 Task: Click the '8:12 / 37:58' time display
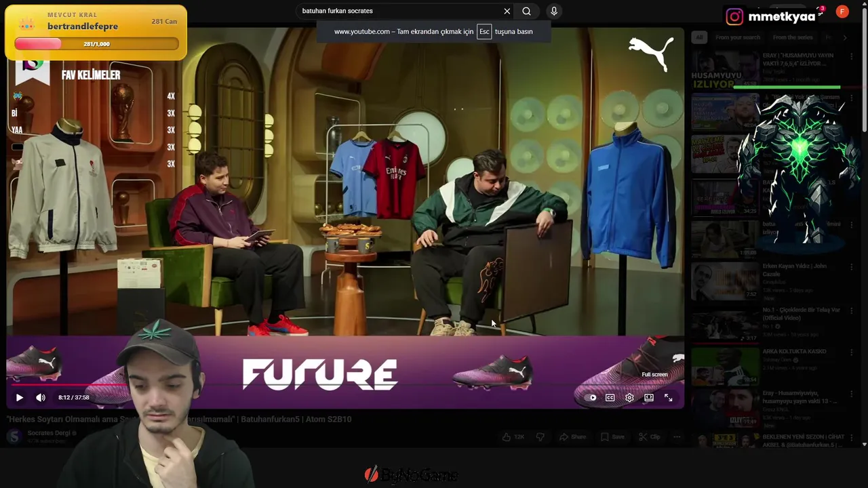tap(73, 398)
